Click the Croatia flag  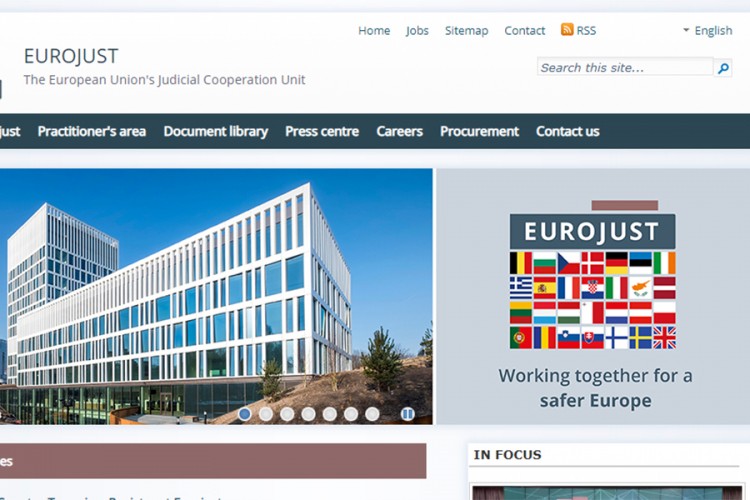pyautogui.click(x=593, y=288)
